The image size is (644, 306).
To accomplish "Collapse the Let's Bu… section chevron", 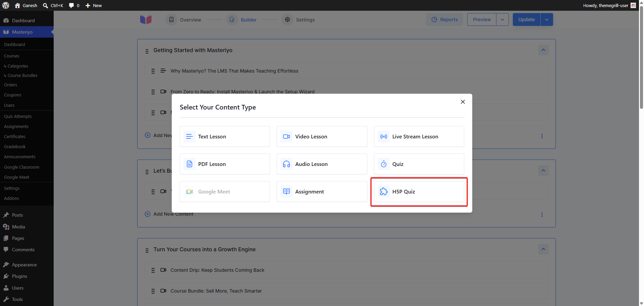I will tap(543, 171).
